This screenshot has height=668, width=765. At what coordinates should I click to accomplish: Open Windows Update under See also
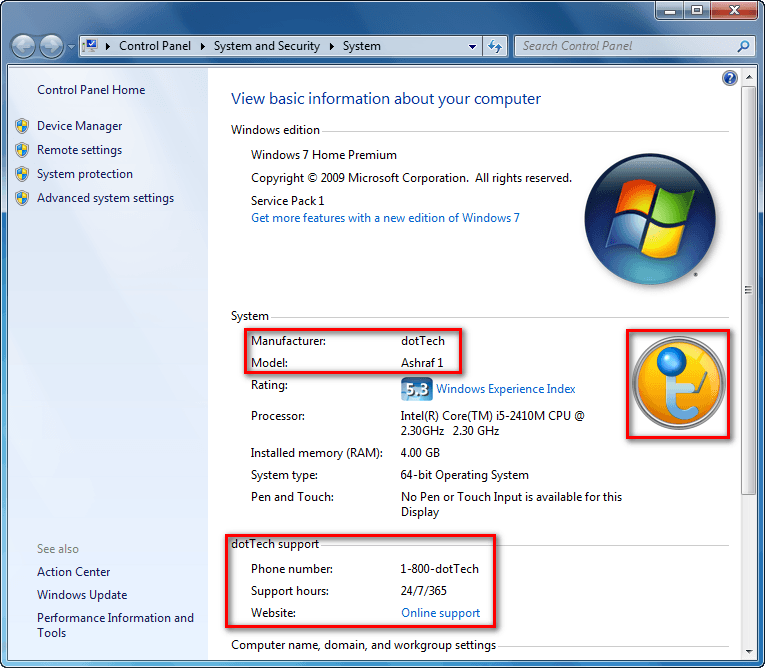tap(82, 595)
